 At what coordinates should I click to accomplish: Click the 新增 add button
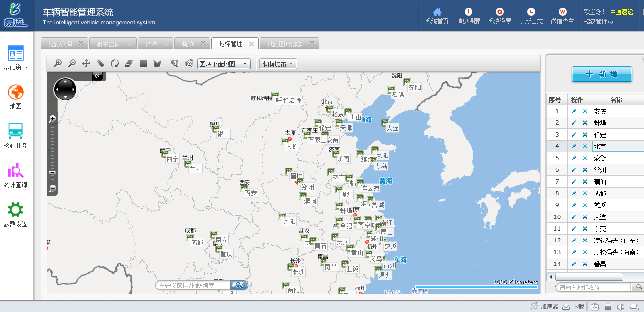pyautogui.click(x=602, y=74)
